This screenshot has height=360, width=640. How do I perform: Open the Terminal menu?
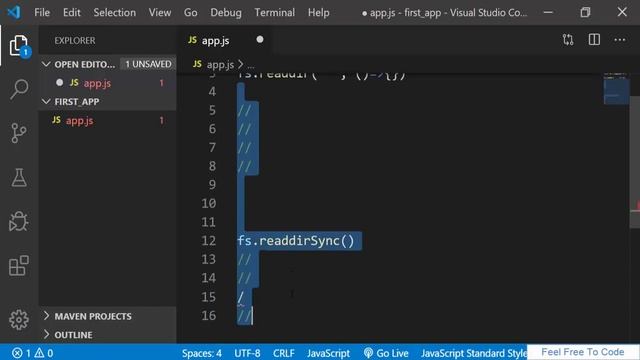coord(274,12)
